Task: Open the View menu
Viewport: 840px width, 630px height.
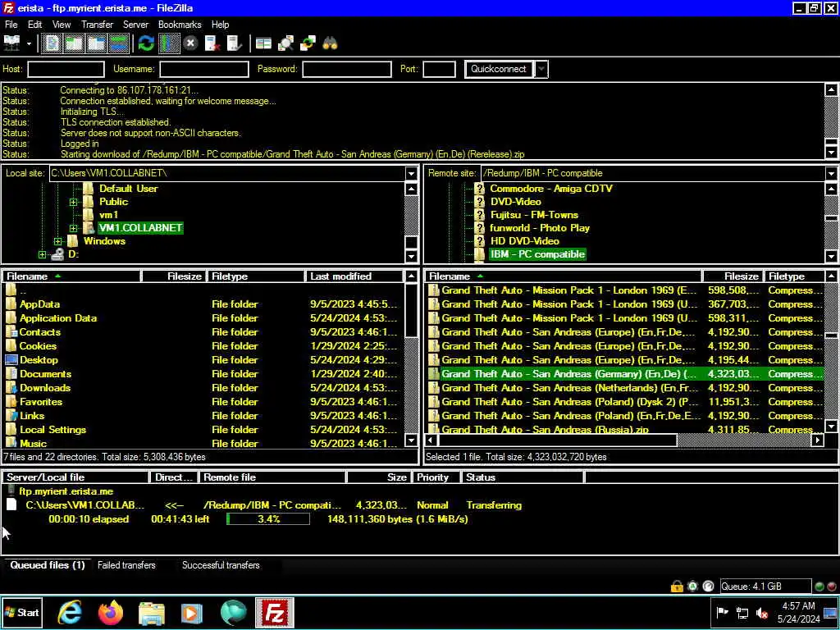Action: coord(61,25)
